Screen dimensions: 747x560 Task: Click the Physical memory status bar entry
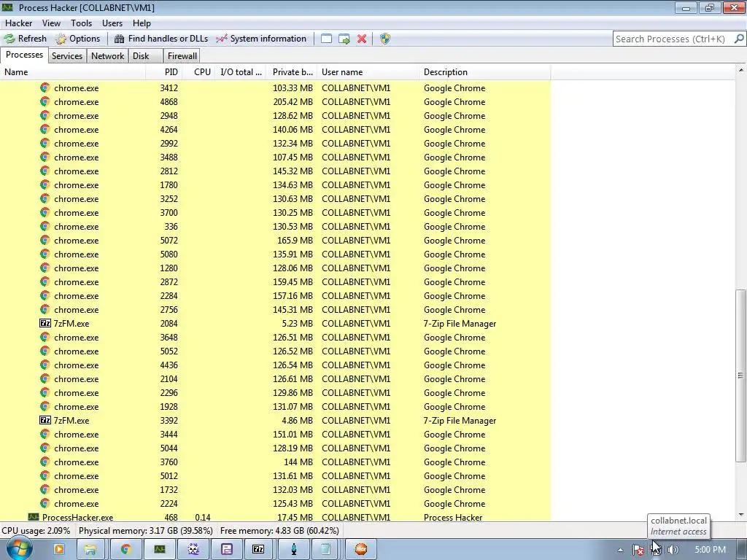coord(146,531)
